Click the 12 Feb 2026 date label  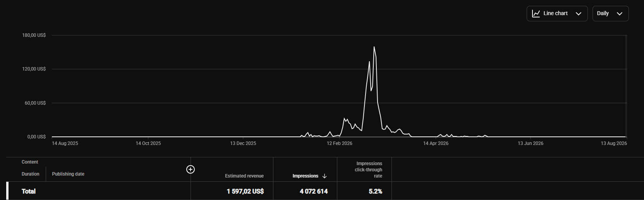[x=339, y=143]
